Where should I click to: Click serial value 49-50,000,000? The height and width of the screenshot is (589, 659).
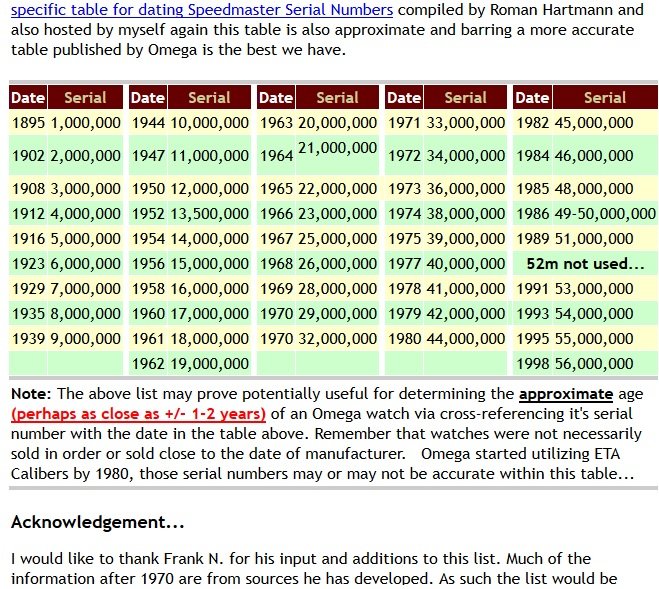pyautogui.click(x=605, y=214)
